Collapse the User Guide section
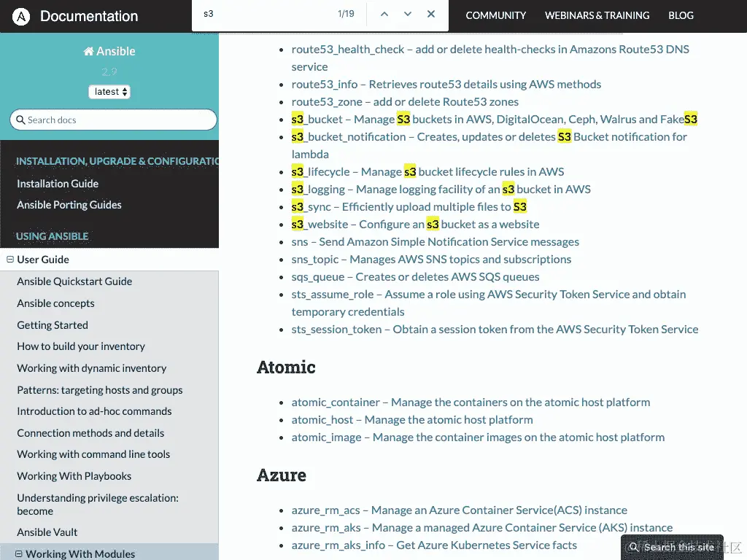The image size is (747, 560). (x=10, y=259)
